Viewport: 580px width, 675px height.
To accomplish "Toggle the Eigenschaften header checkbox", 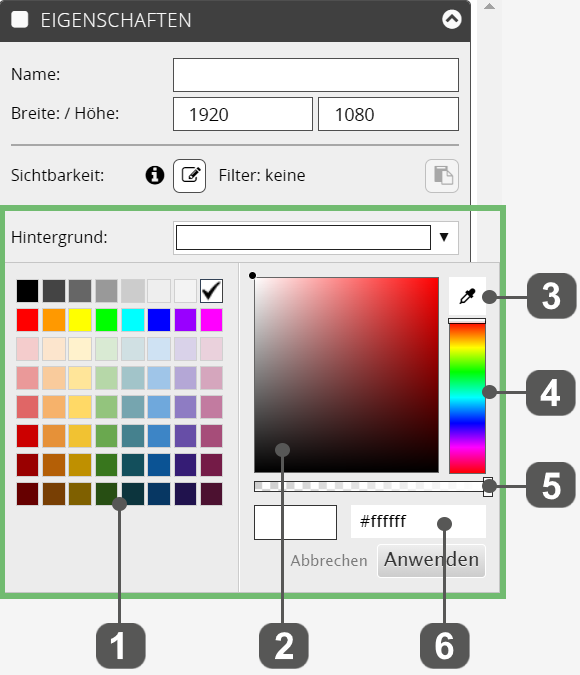I will (x=20, y=20).
